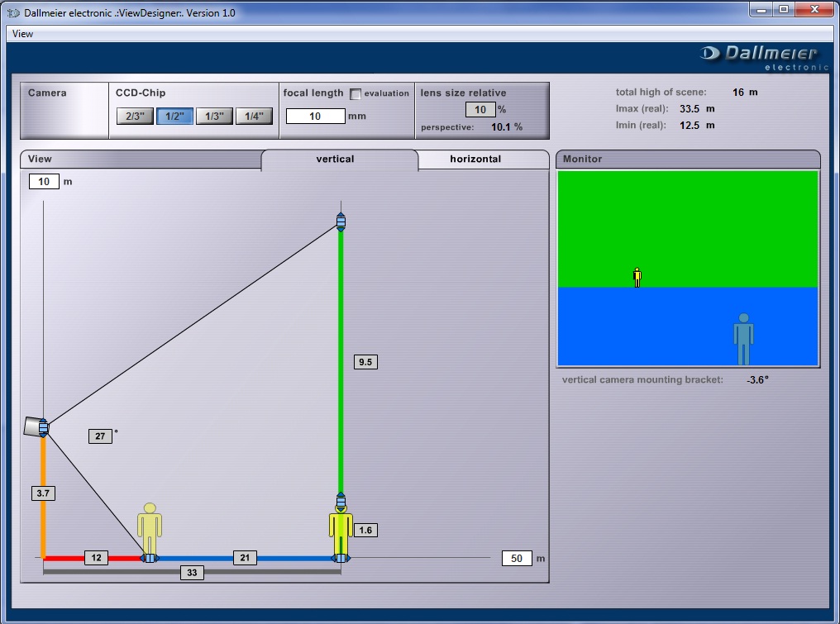Click the lens size relative value box

pos(480,110)
